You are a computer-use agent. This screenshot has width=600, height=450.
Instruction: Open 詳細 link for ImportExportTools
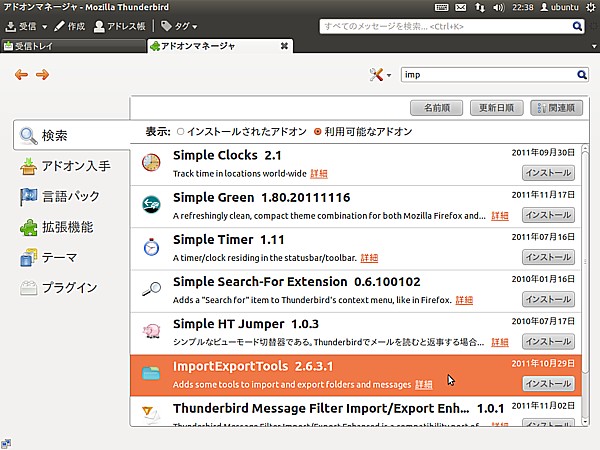coord(424,385)
